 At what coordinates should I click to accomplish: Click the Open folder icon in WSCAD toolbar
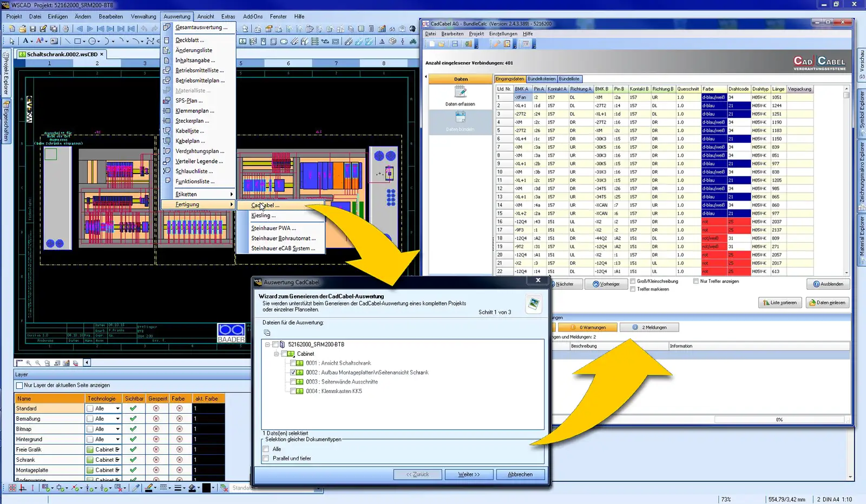point(22,29)
